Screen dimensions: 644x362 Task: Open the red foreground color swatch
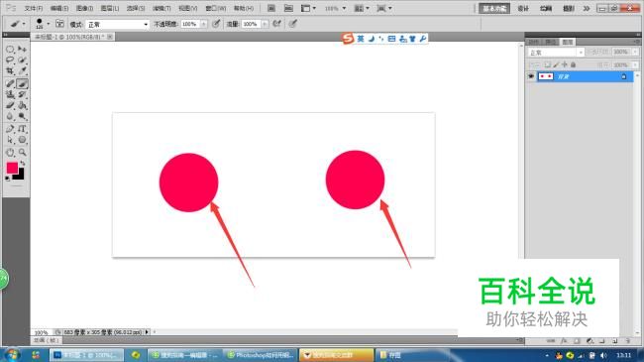pyautogui.click(x=12, y=168)
